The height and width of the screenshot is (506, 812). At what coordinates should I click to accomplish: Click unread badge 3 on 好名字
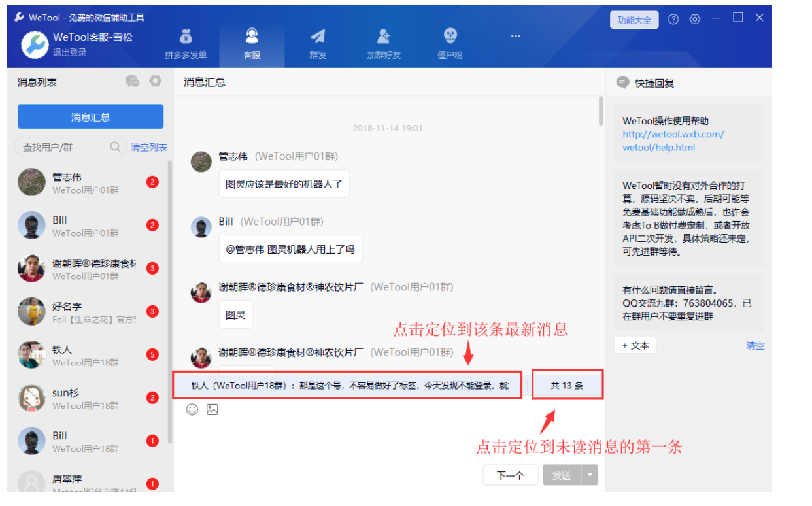tap(152, 312)
